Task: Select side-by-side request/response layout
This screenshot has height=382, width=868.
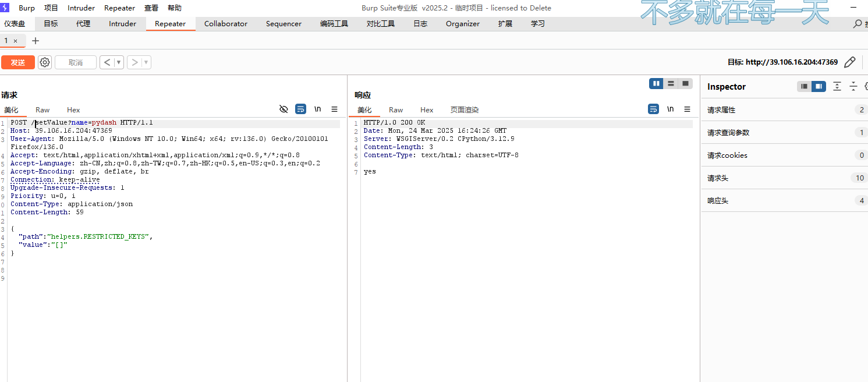Action: point(657,83)
